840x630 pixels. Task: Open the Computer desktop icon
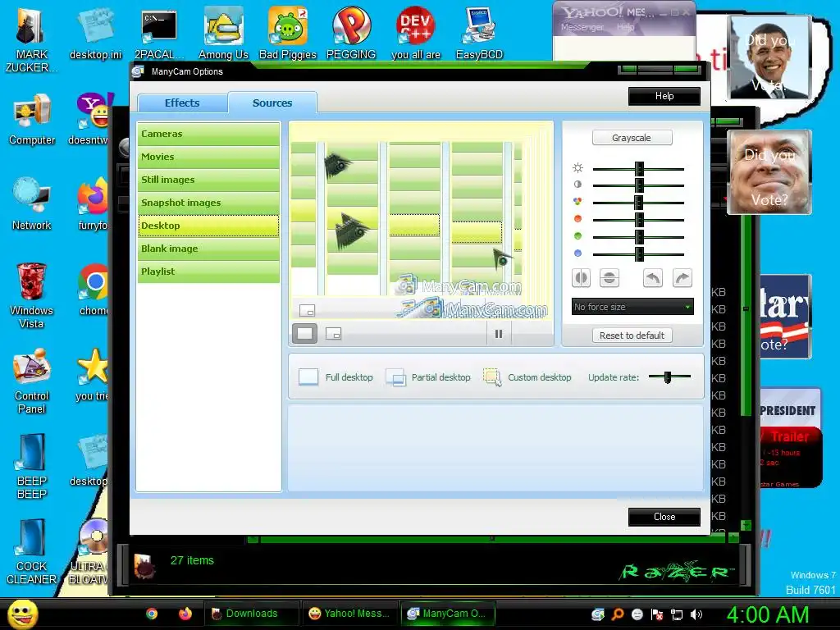click(x=32, y=120)
